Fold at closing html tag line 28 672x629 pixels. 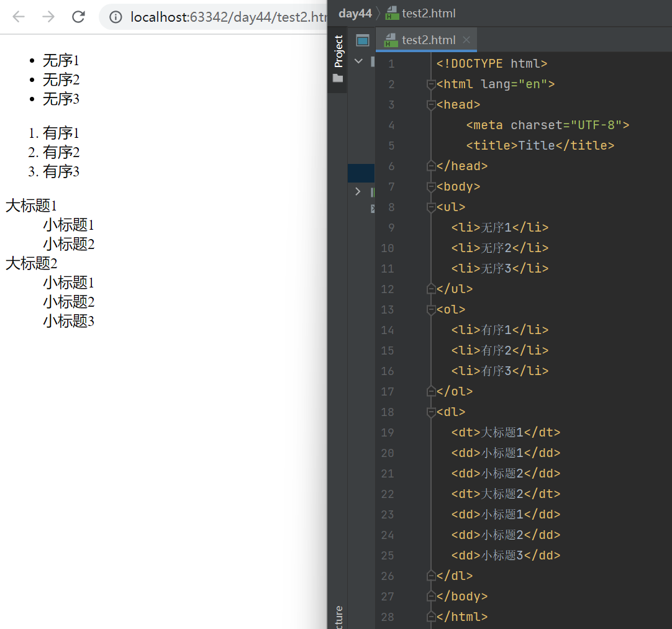click(x=431, y=617)
